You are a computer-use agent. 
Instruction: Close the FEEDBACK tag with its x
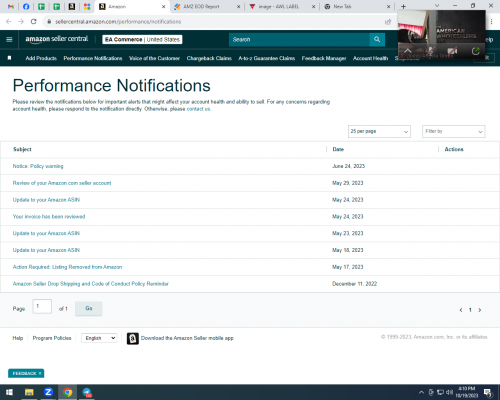coord(40,373)
